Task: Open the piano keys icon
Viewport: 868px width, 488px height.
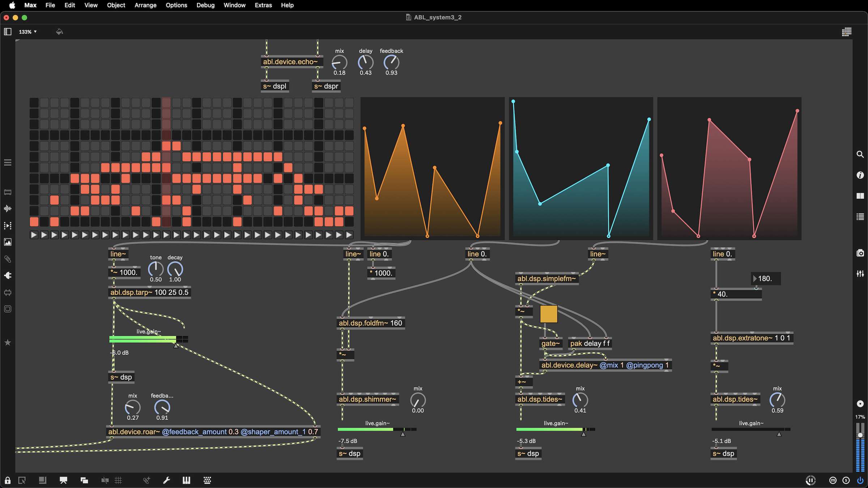Action: [187, 480]
